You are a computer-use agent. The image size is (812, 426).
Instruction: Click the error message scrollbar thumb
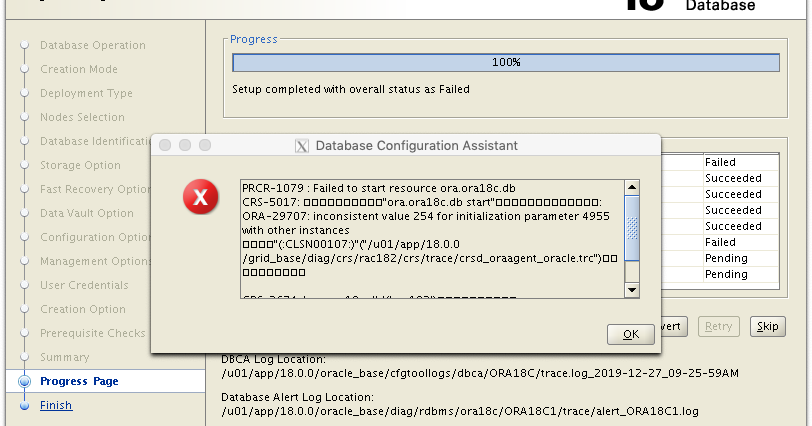632,226
